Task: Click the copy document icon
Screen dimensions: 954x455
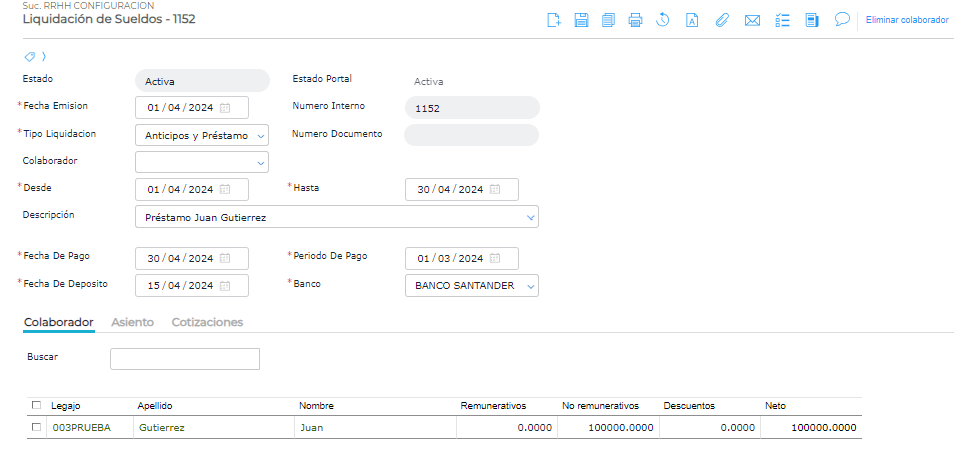Action: pyautogui.click(x=608, y=20)
